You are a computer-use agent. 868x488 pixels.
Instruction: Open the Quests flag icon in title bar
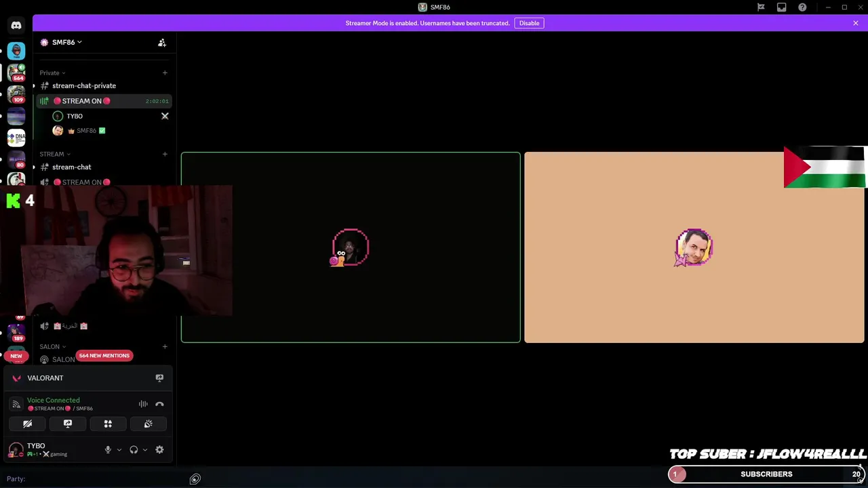click(x=761, y=7)
